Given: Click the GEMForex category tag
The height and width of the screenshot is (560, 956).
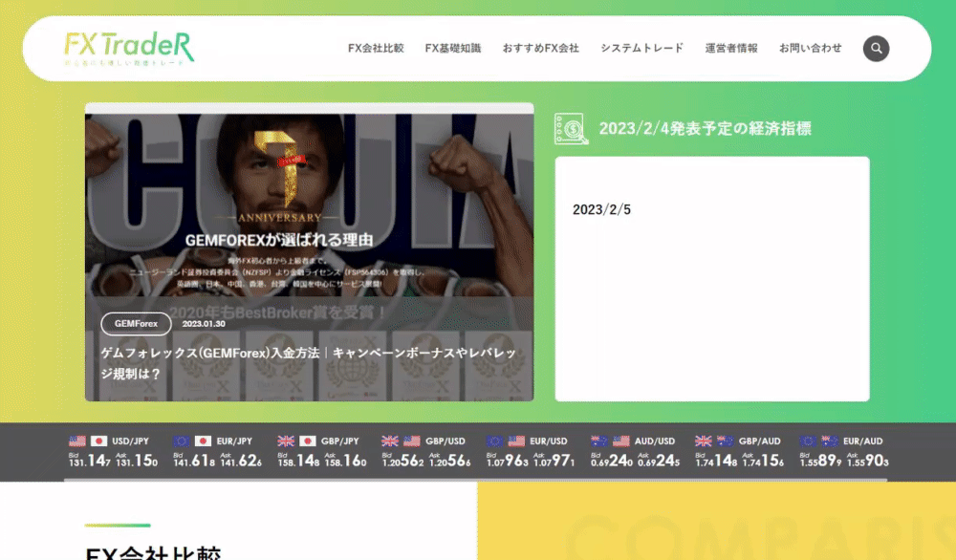Looking at the screenshot, I should point(136,324).
